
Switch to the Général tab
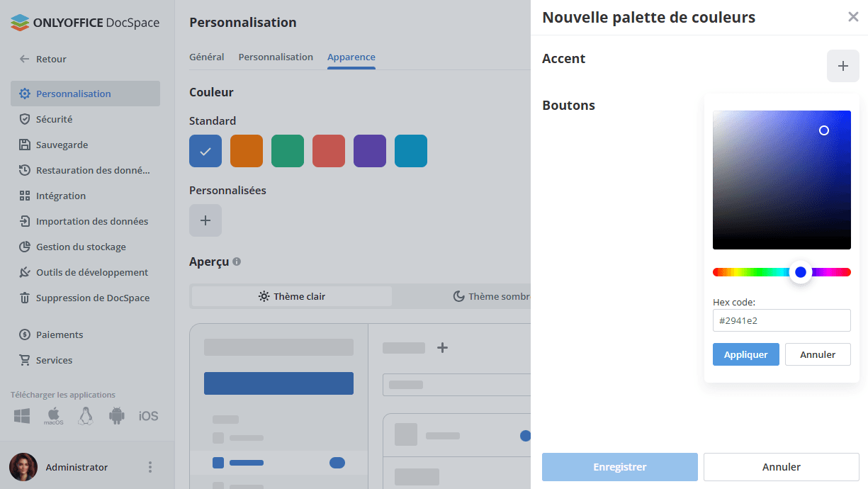[207, 57]
